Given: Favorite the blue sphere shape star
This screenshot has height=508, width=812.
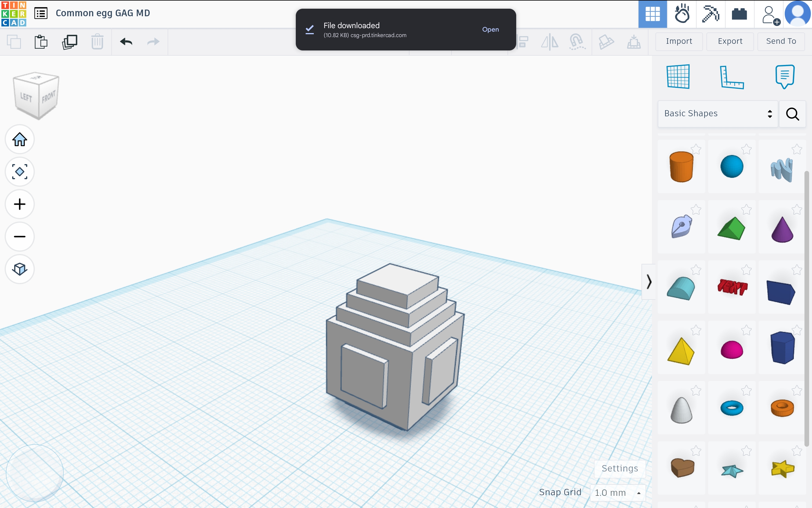Looking at the screenshot, I should [x=746, y=149].
